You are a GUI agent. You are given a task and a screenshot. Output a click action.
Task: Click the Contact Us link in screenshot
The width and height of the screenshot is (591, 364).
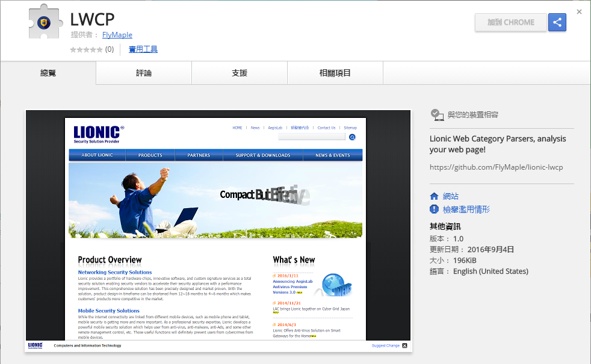point(326,128)
